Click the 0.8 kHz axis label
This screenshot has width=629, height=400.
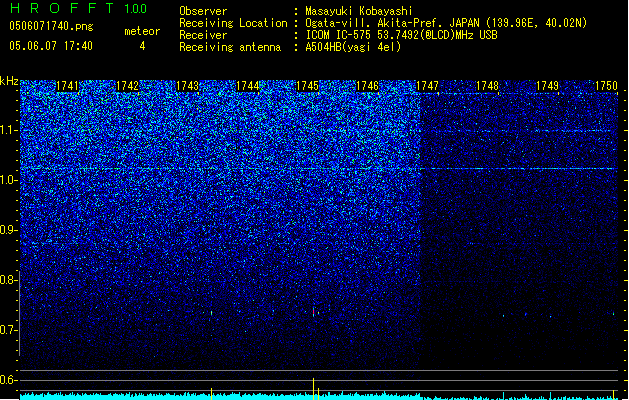[8, 280]
